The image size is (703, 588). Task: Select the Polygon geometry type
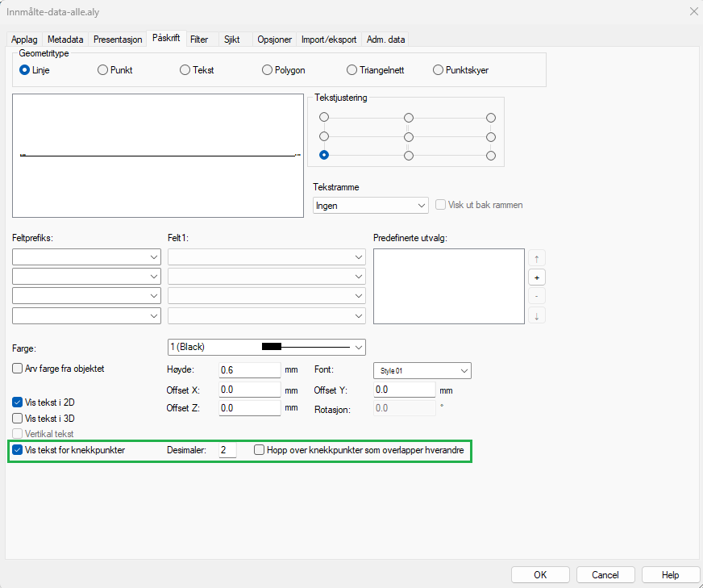point(268,70)
